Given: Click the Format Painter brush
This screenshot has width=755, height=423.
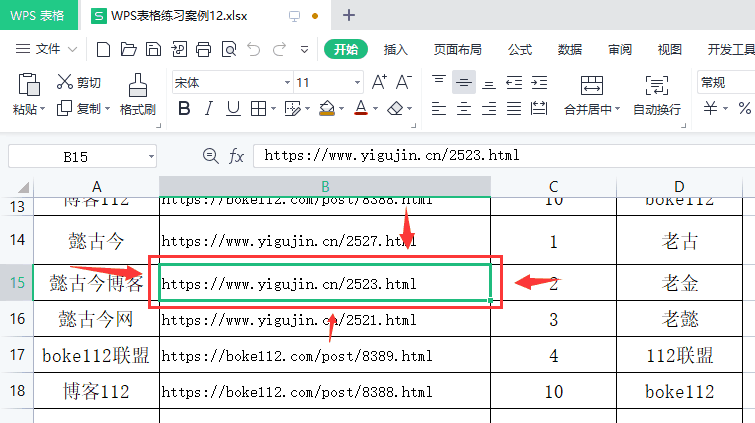Looking at the screenshot, I should click(137, 95).
